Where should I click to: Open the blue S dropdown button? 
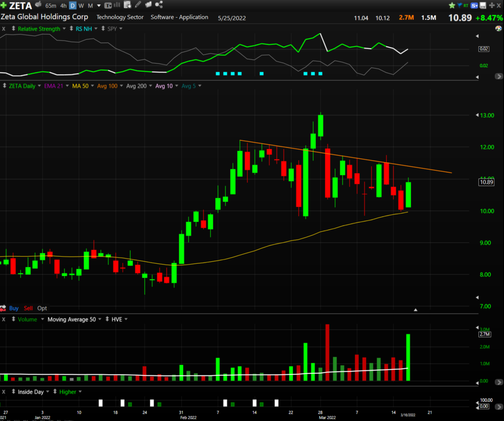point(475,6)
